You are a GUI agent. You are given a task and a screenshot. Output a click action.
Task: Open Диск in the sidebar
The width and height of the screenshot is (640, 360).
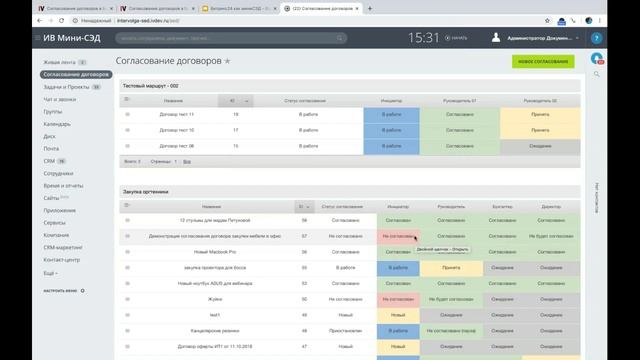pyautogui.click(x=49, y=136)
